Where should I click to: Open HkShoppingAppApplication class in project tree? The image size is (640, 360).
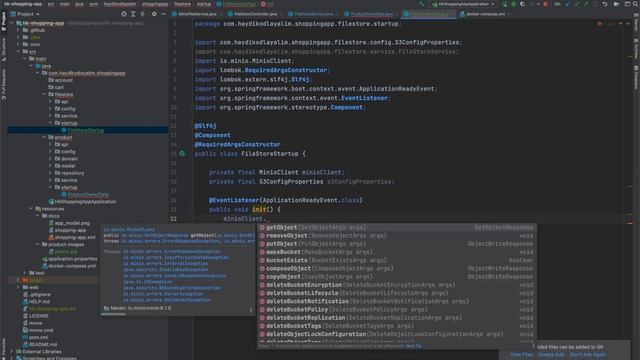click(x=85, y=202)
